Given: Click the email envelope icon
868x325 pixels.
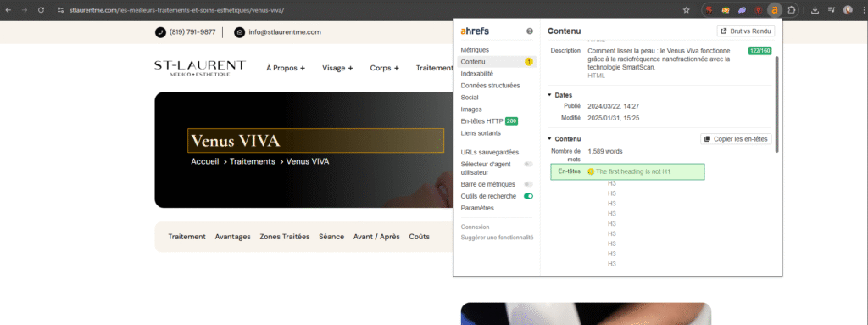Looking at the screenshot, I should coord(240,32).
